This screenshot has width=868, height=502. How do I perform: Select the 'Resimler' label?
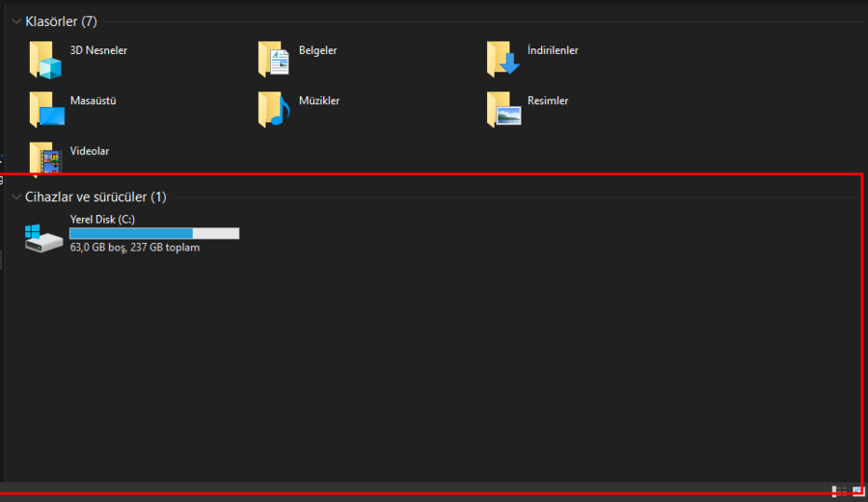[548, 100]
